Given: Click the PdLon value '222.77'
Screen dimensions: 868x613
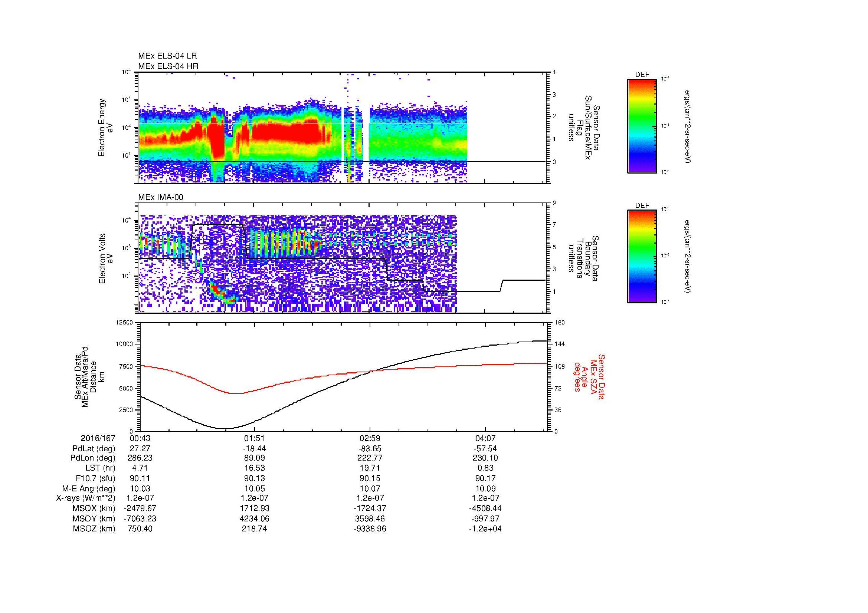Looking at the screenshot, I should pos(370,458).
